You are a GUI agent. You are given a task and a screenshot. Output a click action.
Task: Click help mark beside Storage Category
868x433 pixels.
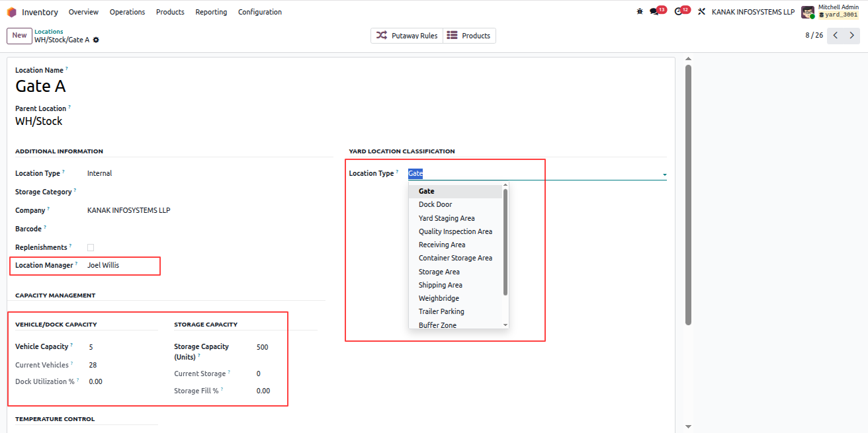click(75, 190)
